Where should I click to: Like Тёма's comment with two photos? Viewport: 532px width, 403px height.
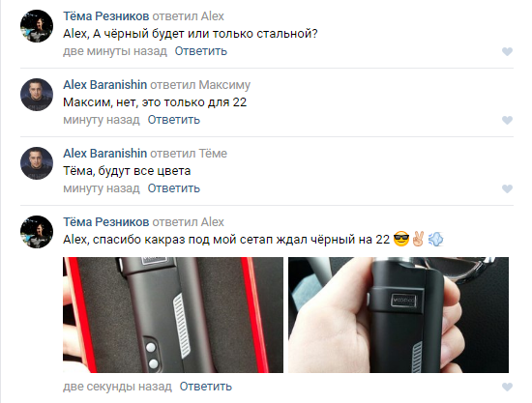(507, 387)
